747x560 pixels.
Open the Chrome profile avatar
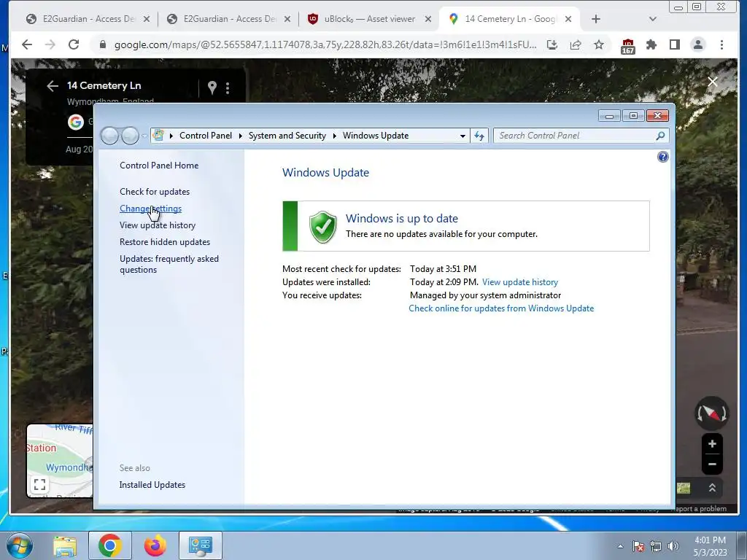point(698,44)
